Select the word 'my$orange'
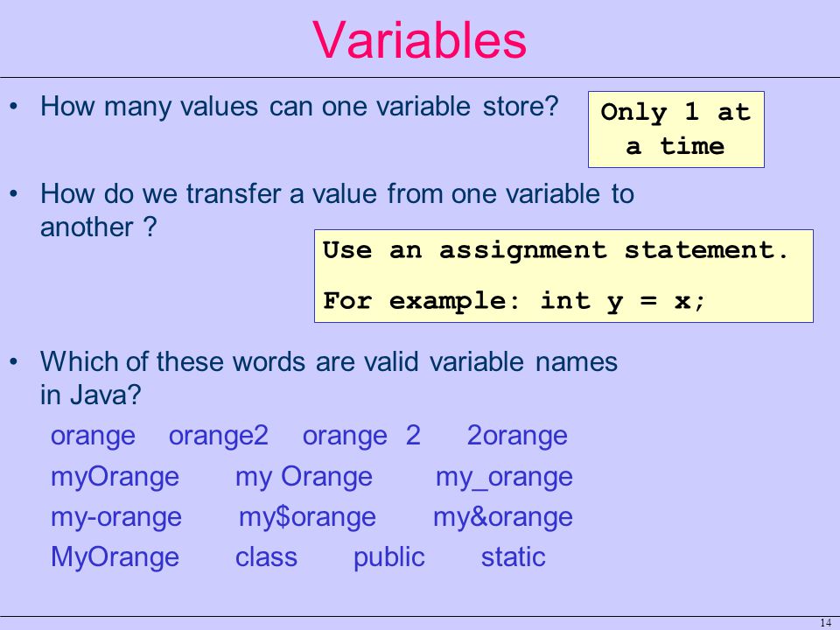Image resolution: width=840 pixels, height=630 pixels. tap(307, 517)
